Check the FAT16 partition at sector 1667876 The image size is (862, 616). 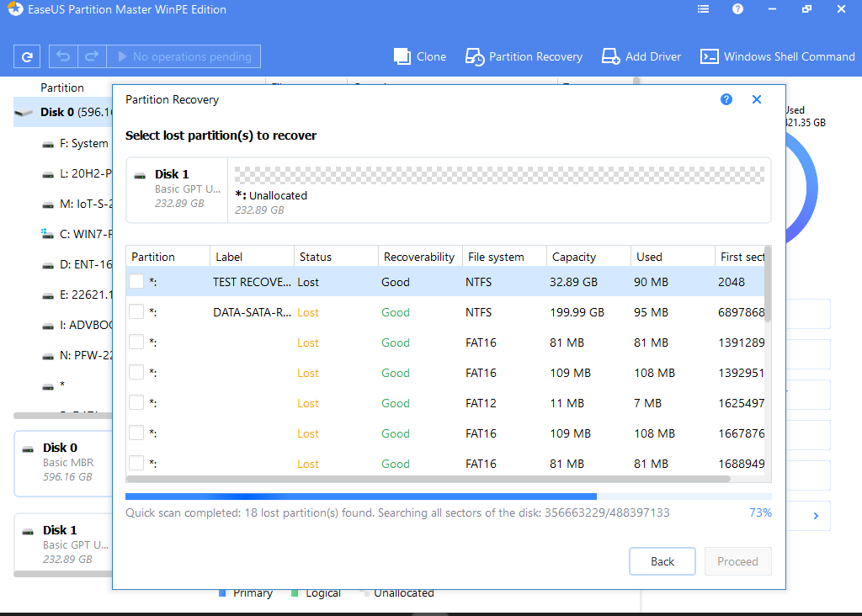pos(136,433)
